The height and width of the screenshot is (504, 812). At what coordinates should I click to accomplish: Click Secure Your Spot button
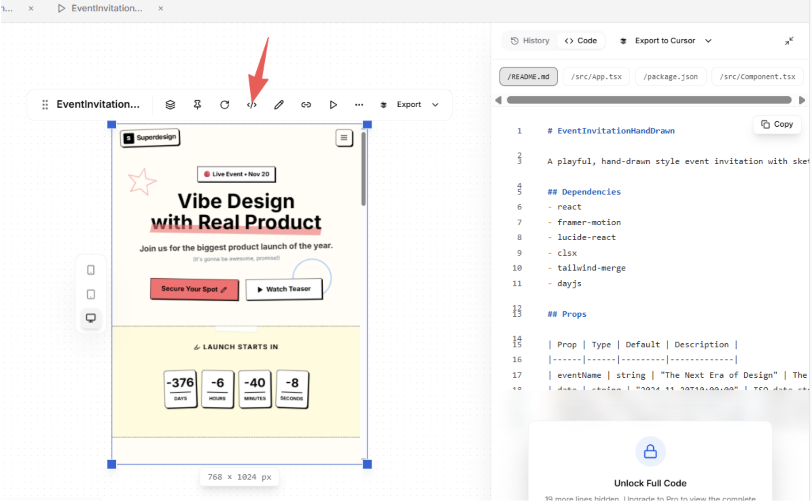tap(194, 289)
